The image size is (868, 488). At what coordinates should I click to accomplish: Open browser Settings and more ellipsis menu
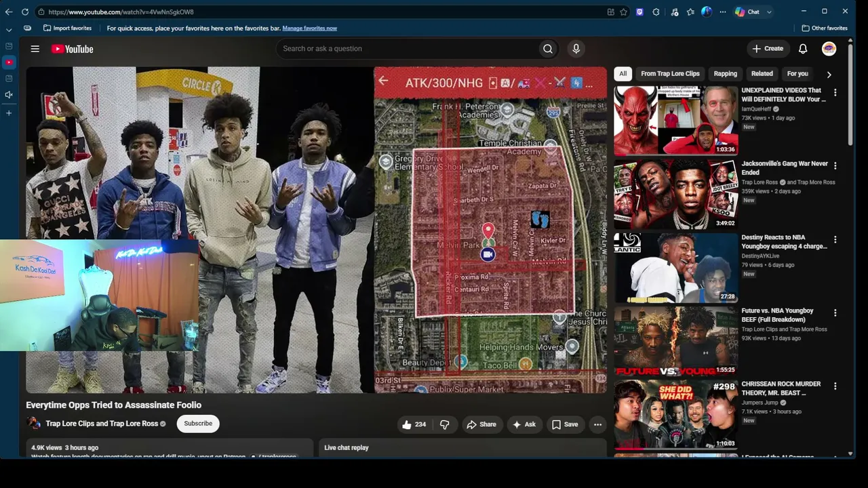click(722, 12)
